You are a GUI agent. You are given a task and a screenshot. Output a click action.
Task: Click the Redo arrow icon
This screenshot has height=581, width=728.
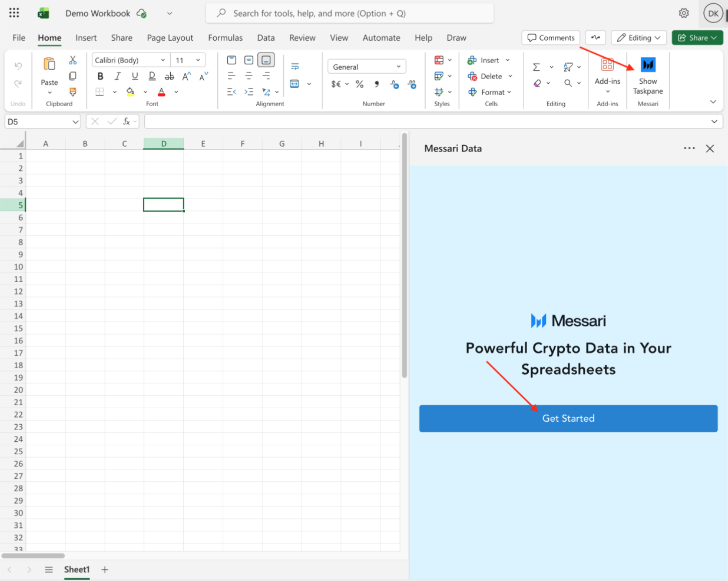tap(18, 83)
